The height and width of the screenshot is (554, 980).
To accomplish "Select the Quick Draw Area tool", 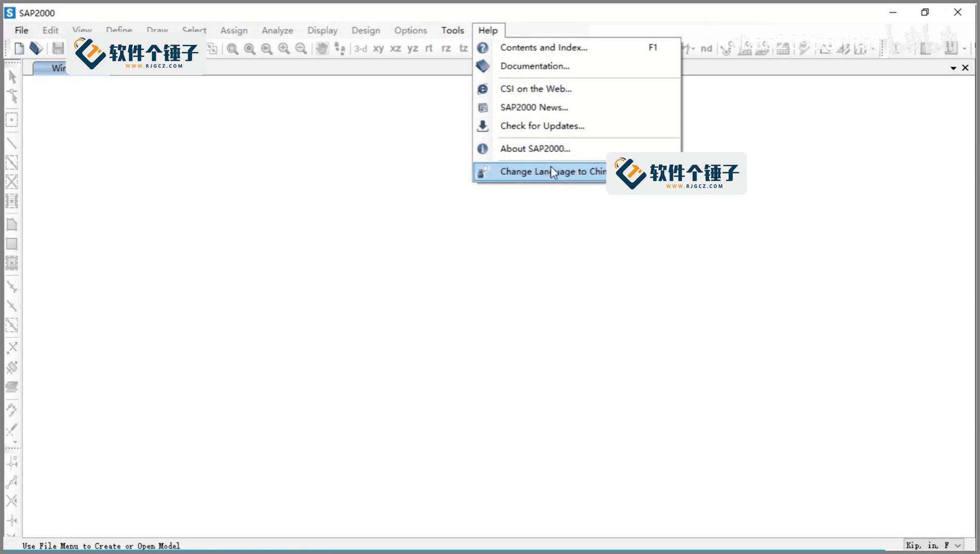I will (12, 263).
